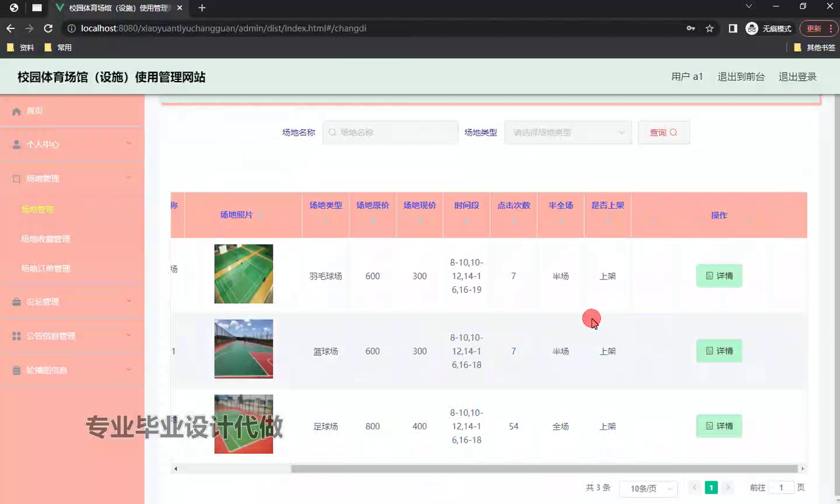The height and width of the screenshot is (504, 840).
Task: Open tab search dropdown arrow
Action: click(748, 6)
